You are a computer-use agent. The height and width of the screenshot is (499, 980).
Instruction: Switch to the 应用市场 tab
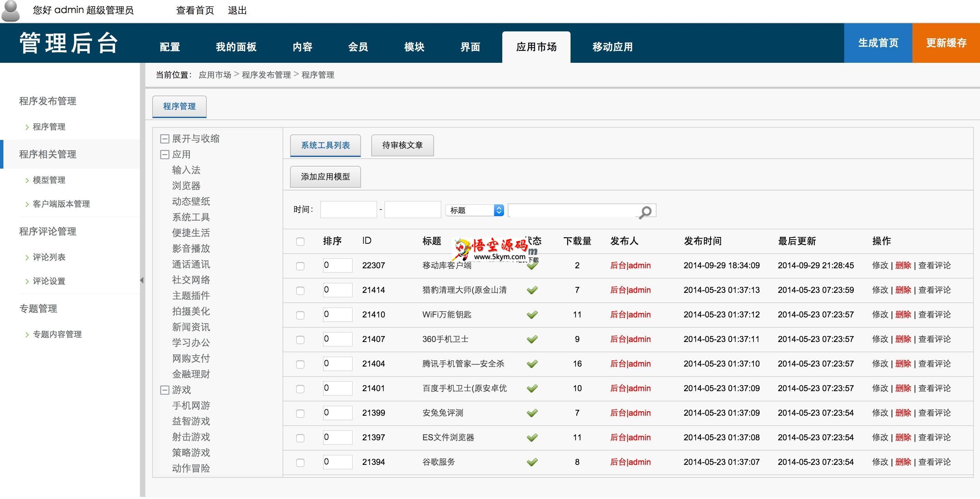pyautogui.click(x=536, y=47)
